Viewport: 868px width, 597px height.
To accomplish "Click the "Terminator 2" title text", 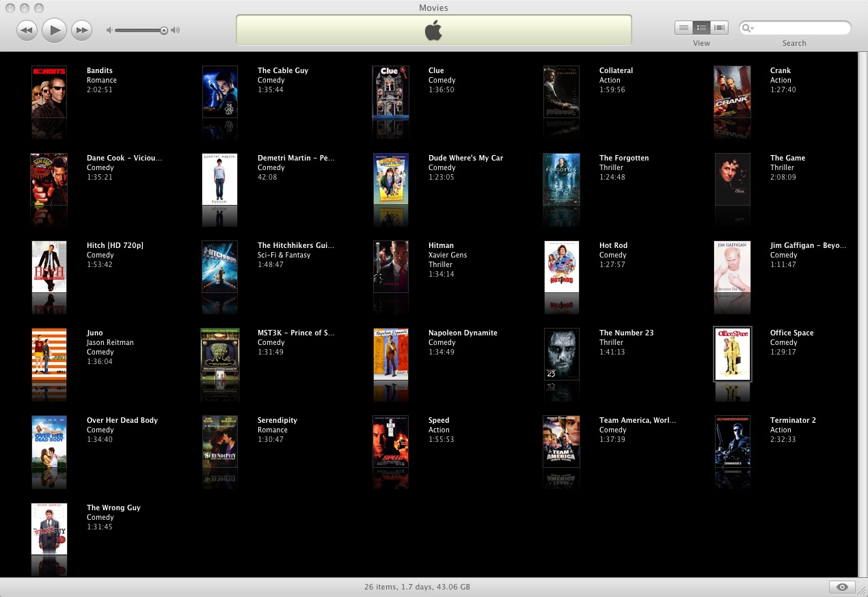I will (793, 420).
